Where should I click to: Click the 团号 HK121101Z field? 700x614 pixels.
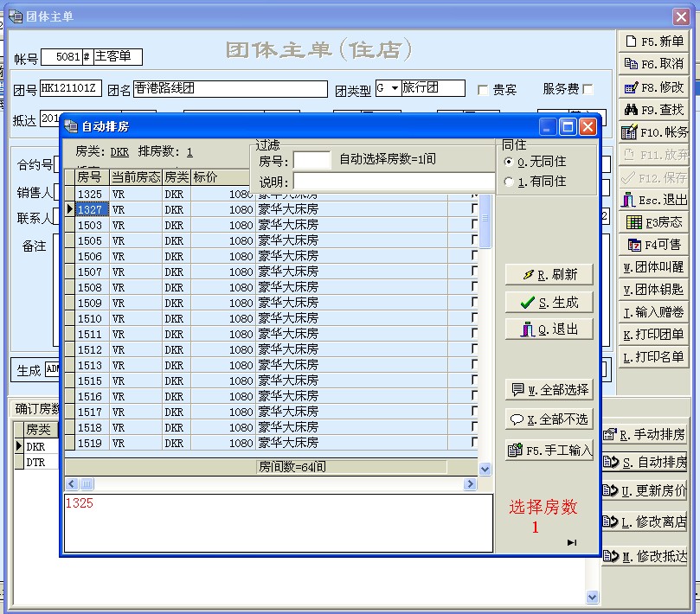click(x=71, y=88)
